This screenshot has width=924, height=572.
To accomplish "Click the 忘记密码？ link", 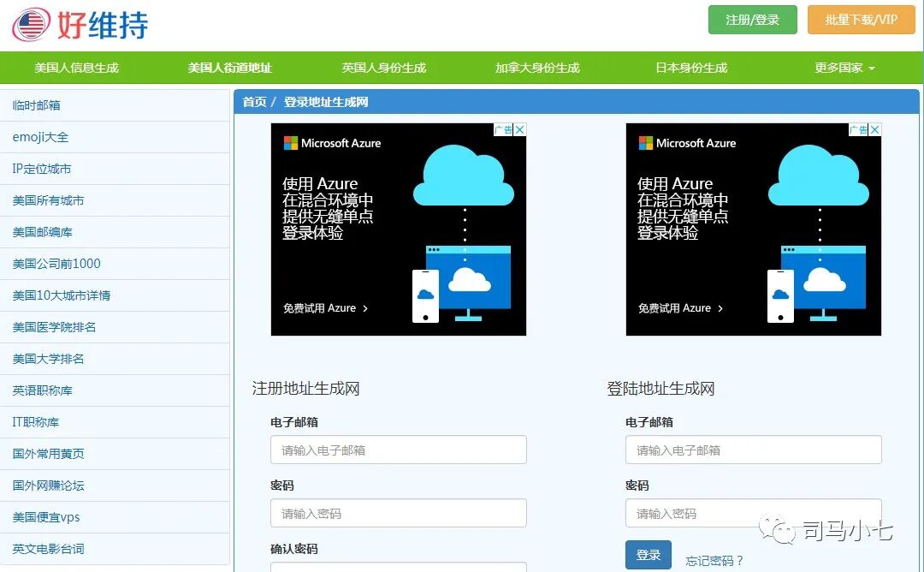I will click(x=714, y=561).
